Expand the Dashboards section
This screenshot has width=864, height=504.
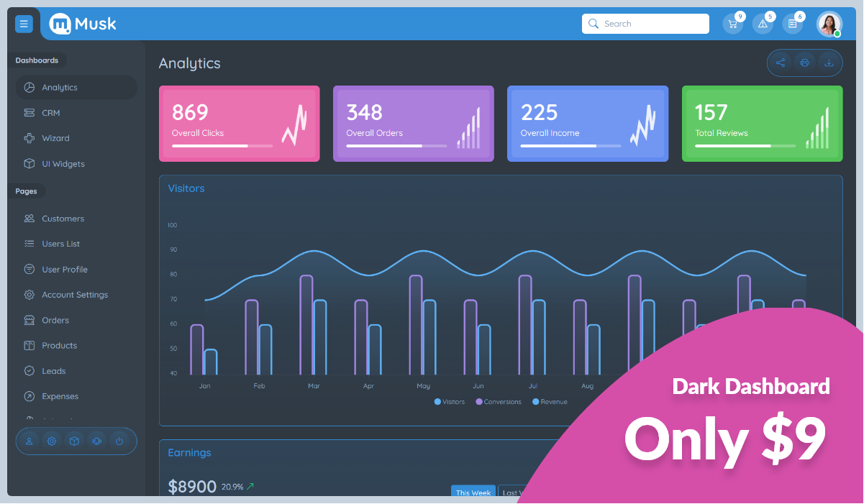pos(38,60)
